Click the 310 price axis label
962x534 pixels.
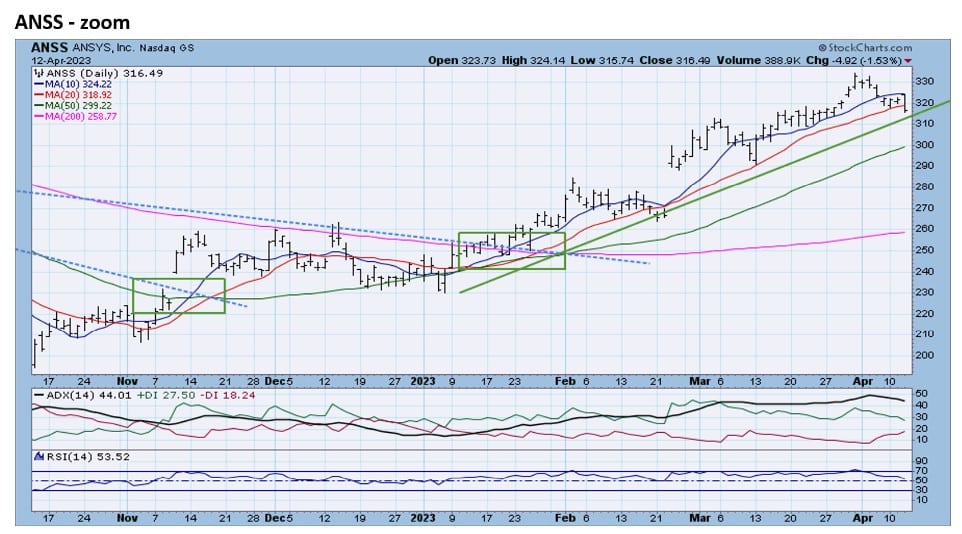pyautogui.click(x=925, y=123)
